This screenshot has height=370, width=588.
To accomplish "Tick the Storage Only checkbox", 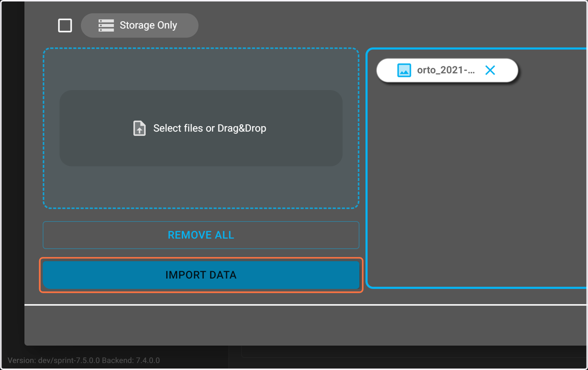I will (x=65, y=25).
